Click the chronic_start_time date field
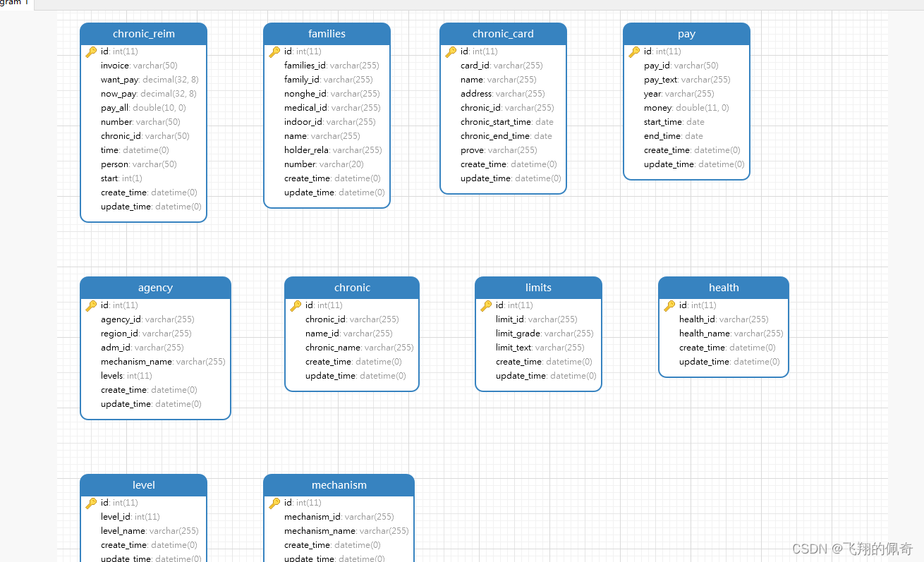 [x=507, y=122]
